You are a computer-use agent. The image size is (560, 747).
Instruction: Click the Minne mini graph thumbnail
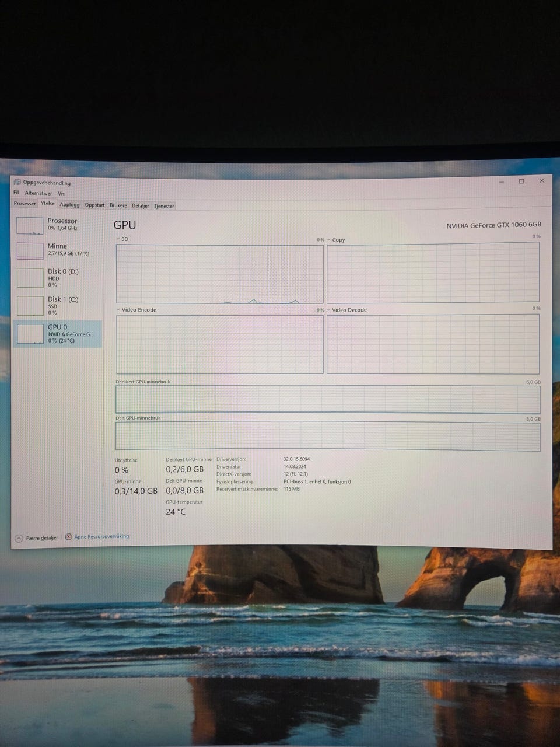pyautogui.click(x=30, y=251)
